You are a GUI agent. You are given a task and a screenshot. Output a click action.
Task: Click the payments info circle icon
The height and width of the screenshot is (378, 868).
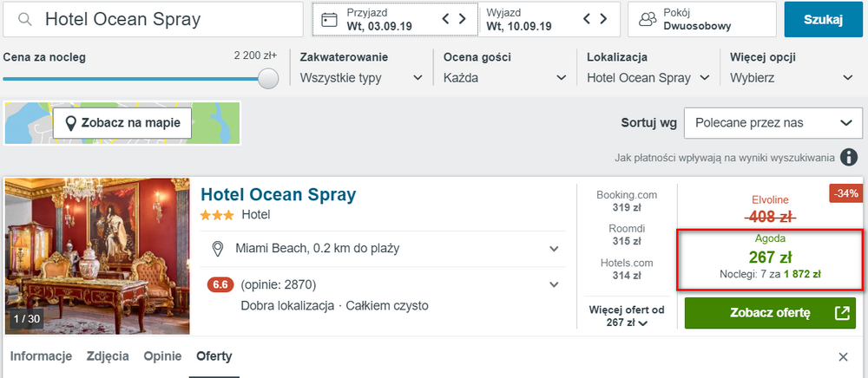tap(849, 158)
